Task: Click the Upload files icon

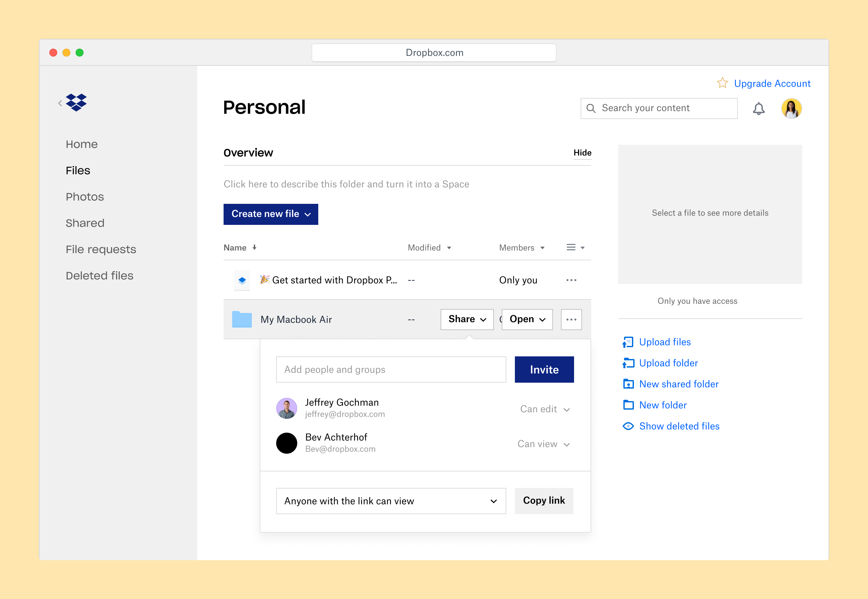Action: click(628, 342)
